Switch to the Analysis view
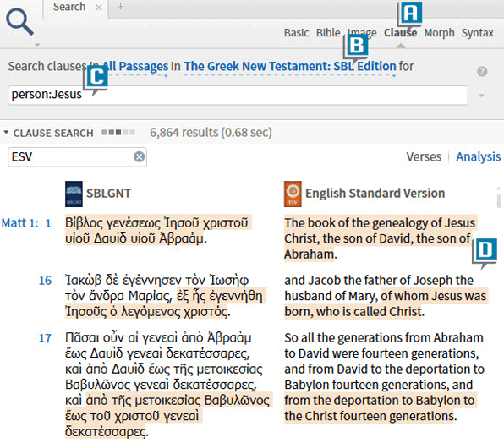 click(x=478, y=156)
